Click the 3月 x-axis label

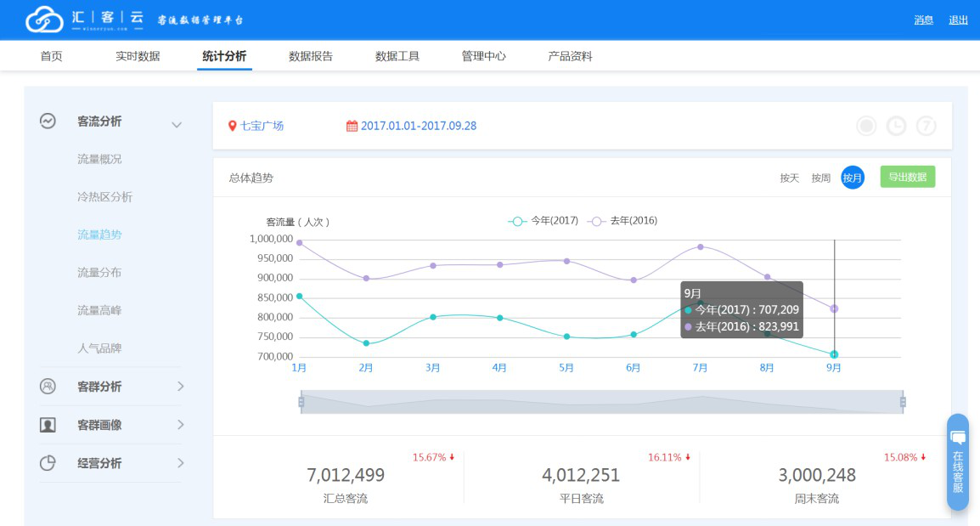click(x=432, y=368)
